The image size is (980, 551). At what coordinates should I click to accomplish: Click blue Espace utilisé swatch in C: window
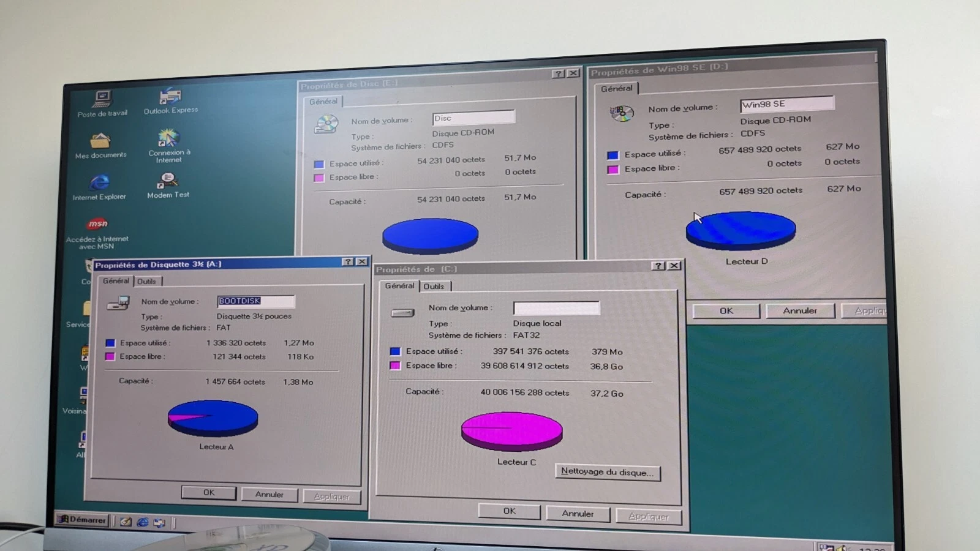[x=395, y=351]
